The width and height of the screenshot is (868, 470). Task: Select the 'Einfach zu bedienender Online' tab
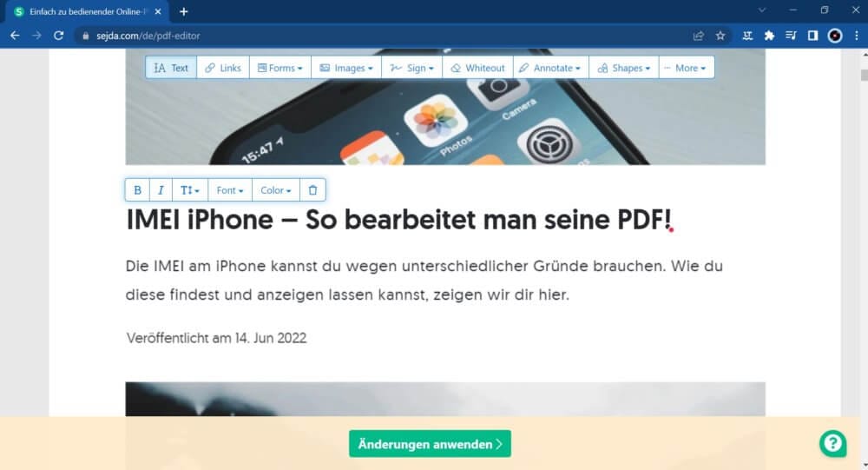tap(89, 11)
